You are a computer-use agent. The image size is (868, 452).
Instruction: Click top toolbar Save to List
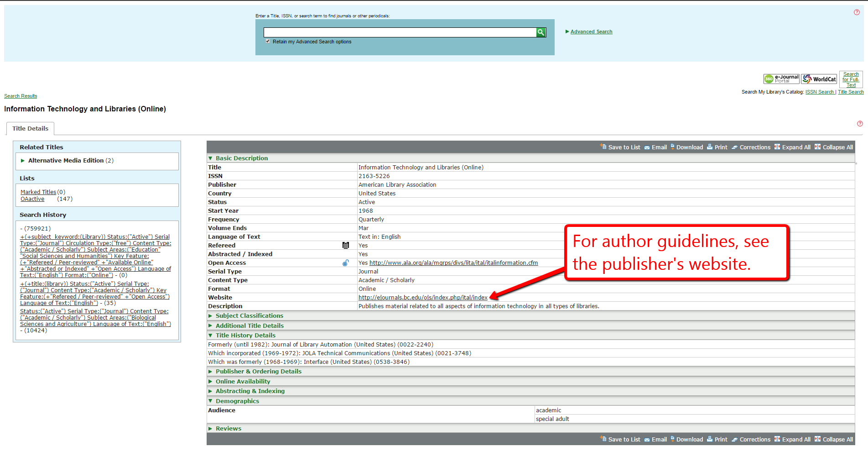(x=620, y=147)
